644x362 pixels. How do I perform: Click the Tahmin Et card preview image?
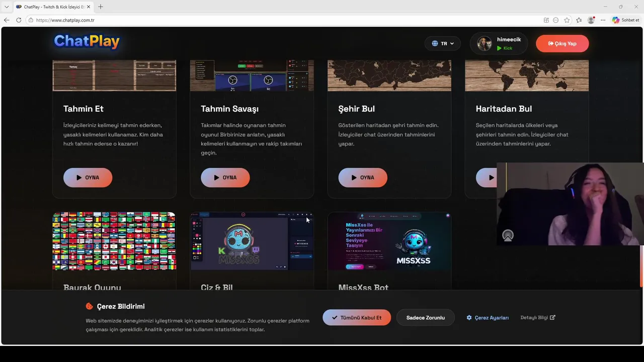coord(114,75)
